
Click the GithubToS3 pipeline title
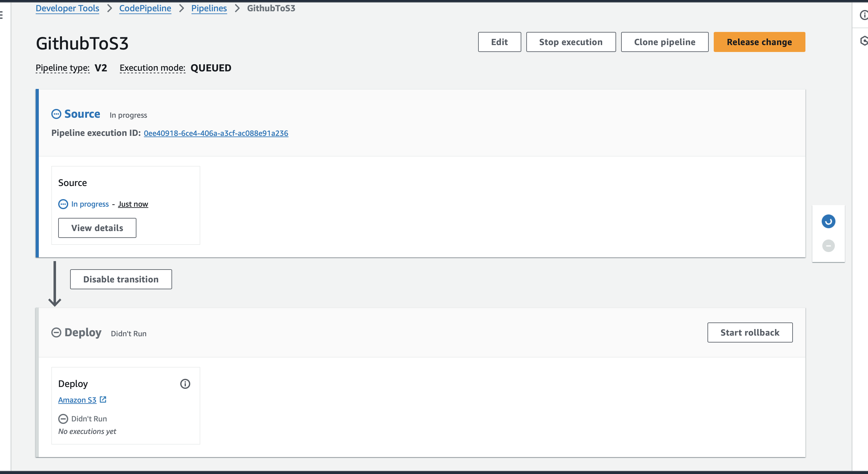click(82, 44)
